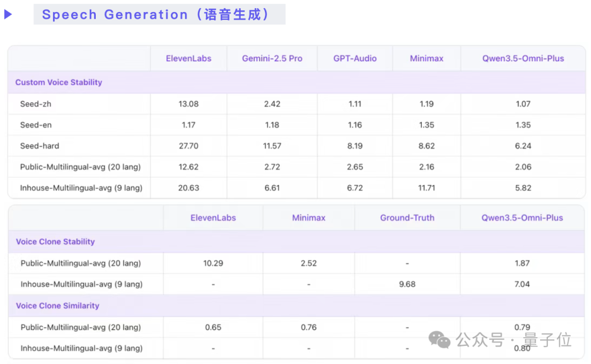
Task: Click the WeChat logo in the watermark
Action: 439,340
